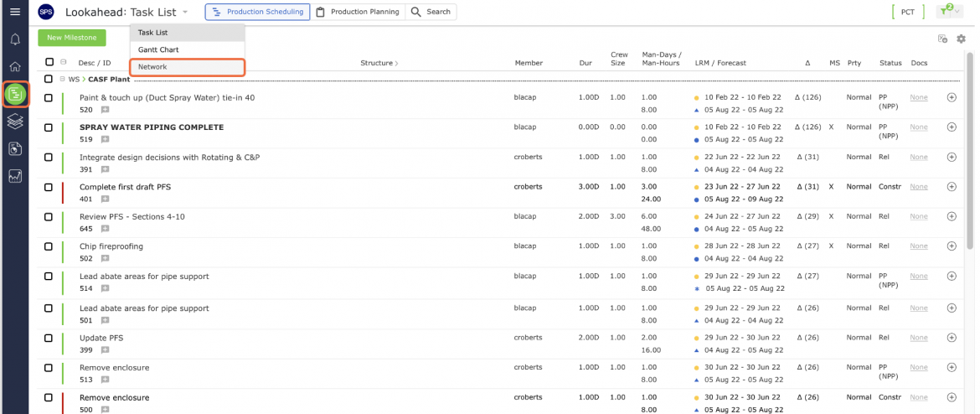Check Complete first draft PFS checkbox

[x=49, y=186]
